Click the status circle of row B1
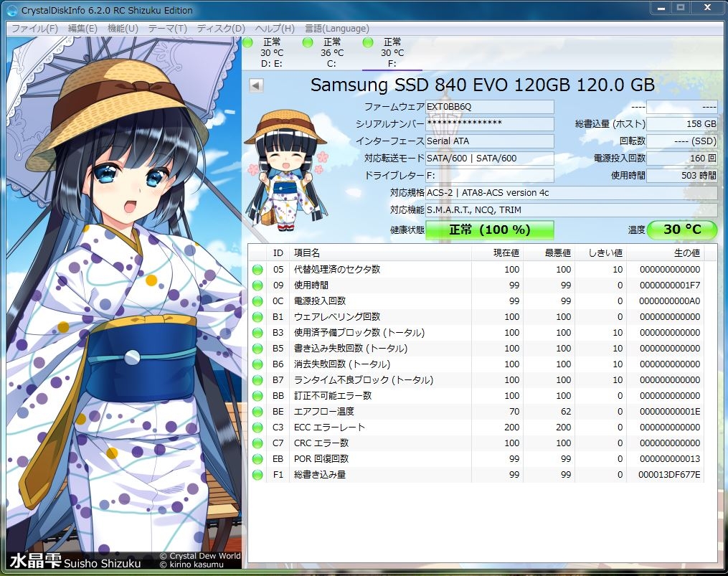The height and width of the screenshot is (576, 728). (x=257, y=317)
